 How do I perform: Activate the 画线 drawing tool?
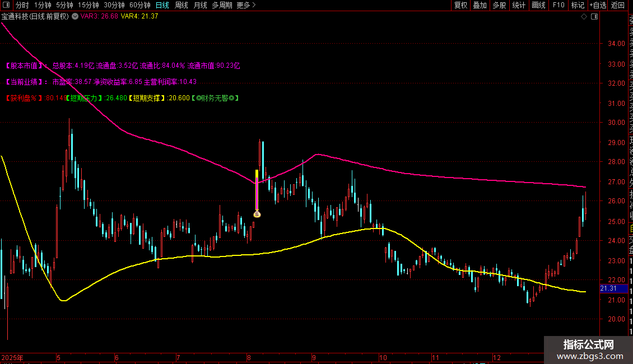[538, 5]
